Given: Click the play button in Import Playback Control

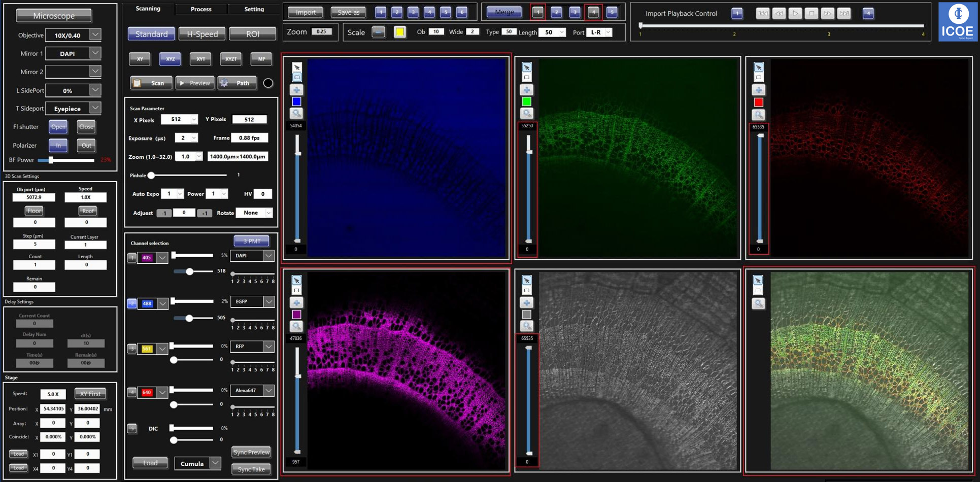Looking at the screenshot, I should pyautogui.click(x=795, y=14).
